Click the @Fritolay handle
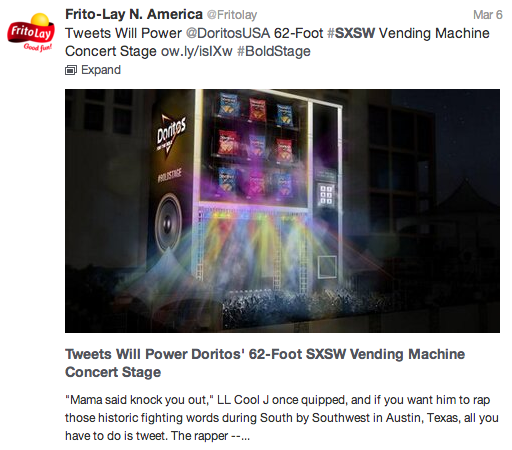Image resolution: width=512 pixels, height=450 pixels. point(232,15)
